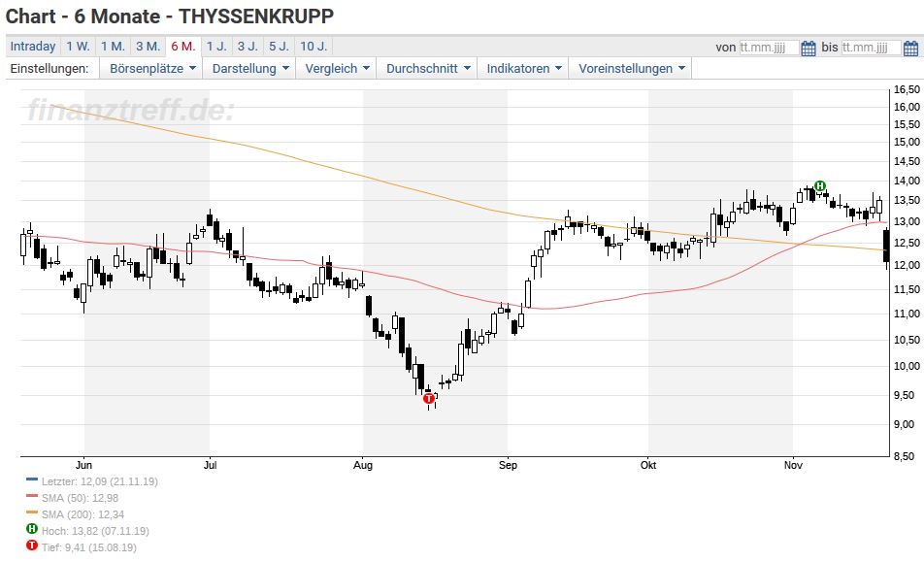
Task: Click the 'Sep' x-axis label
Action: (x=508, y=465)
